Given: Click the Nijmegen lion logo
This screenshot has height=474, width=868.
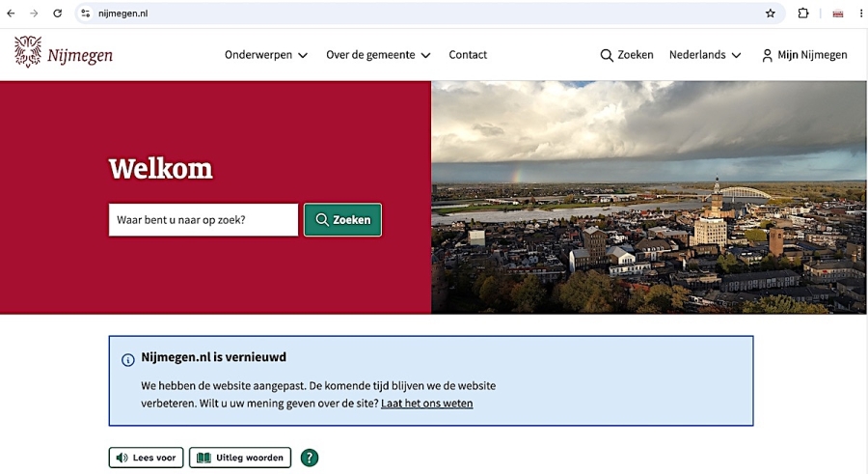Looking at the screenshot, I should 28,51.
